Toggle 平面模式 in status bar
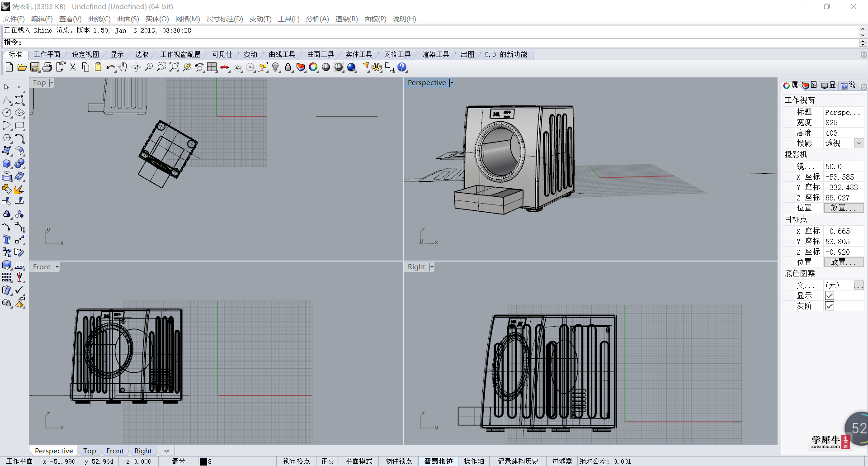Screen dimensions: 868x466 [359, 461]
